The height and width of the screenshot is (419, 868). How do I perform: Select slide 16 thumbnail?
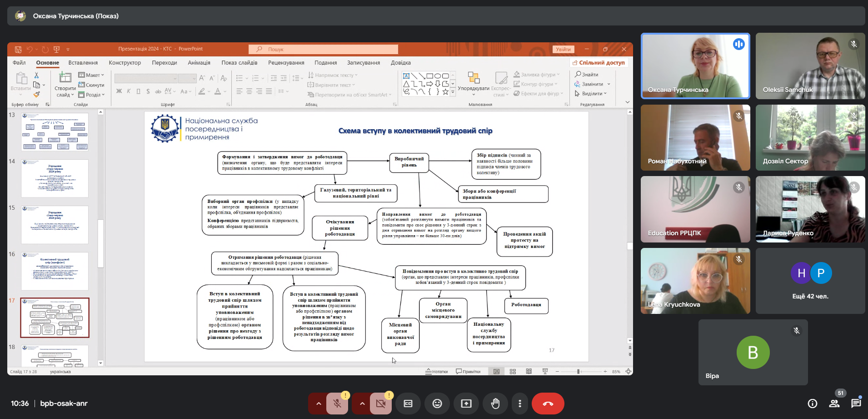tap(55, 271)
